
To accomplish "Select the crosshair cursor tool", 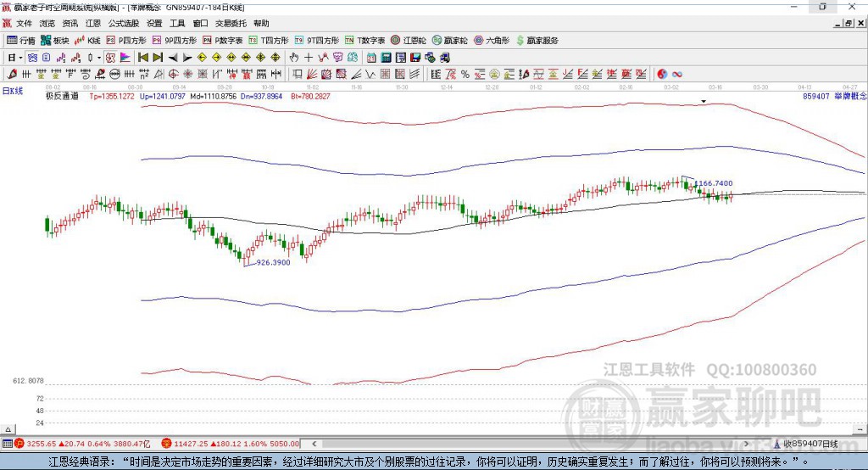I will pyautogui.click(x=309, y=58).
